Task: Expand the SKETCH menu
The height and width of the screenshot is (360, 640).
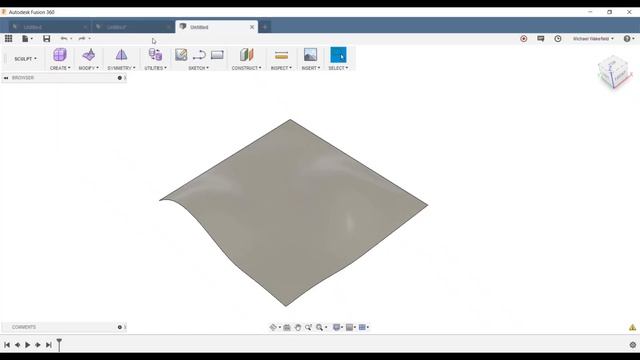Action: pos(198,68)
